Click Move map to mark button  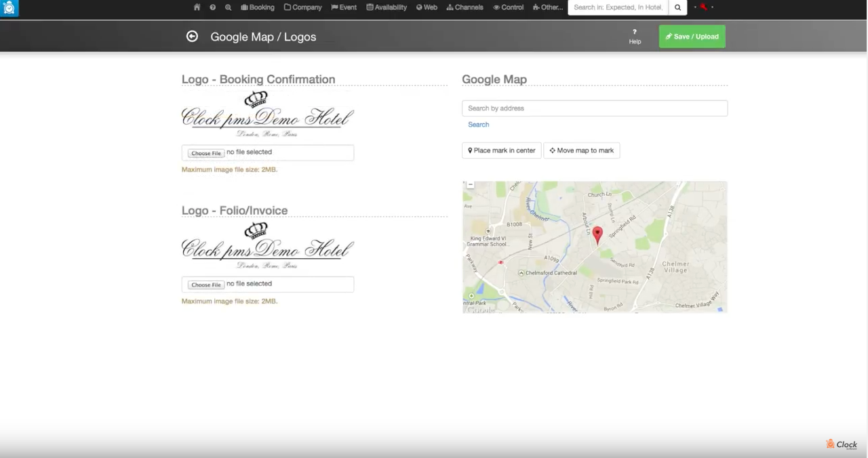pos(582,150)
